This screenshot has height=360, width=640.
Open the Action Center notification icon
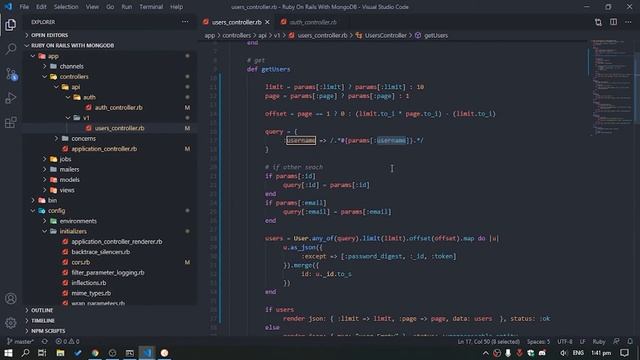point(624,353)
